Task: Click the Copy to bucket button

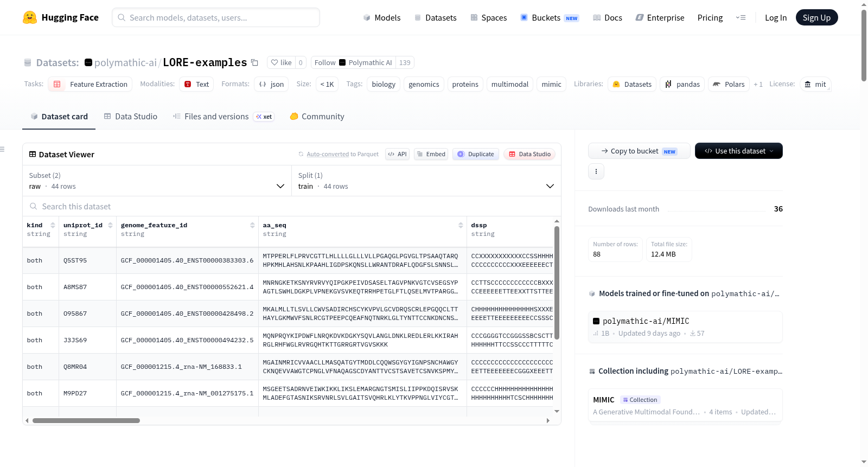Action: pos(639,151)
